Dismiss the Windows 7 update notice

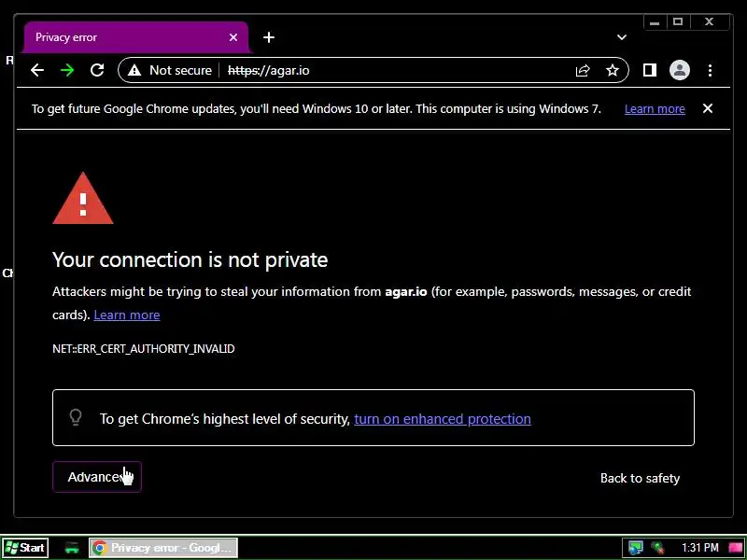tap(708, 108)
